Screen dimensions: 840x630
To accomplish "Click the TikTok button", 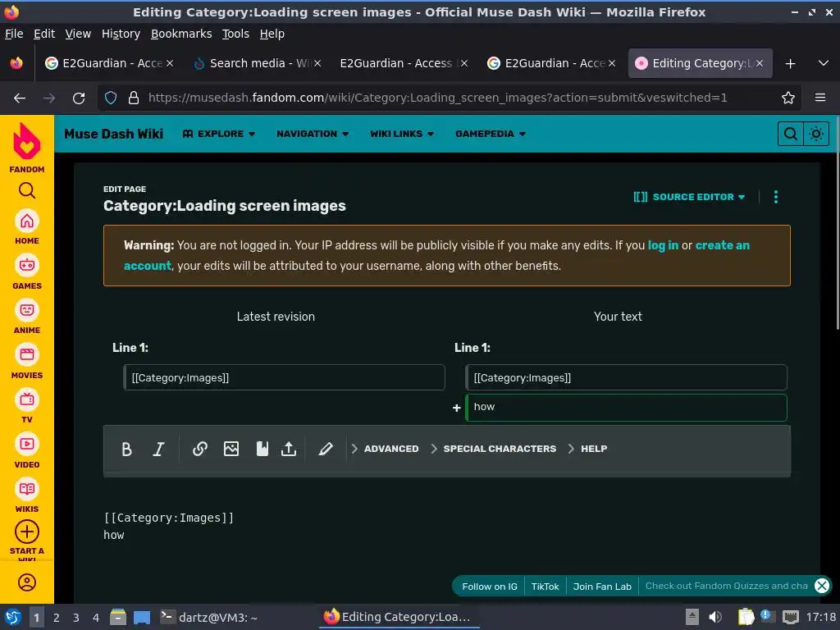I will pyautogui.click(x=545, y=587).
